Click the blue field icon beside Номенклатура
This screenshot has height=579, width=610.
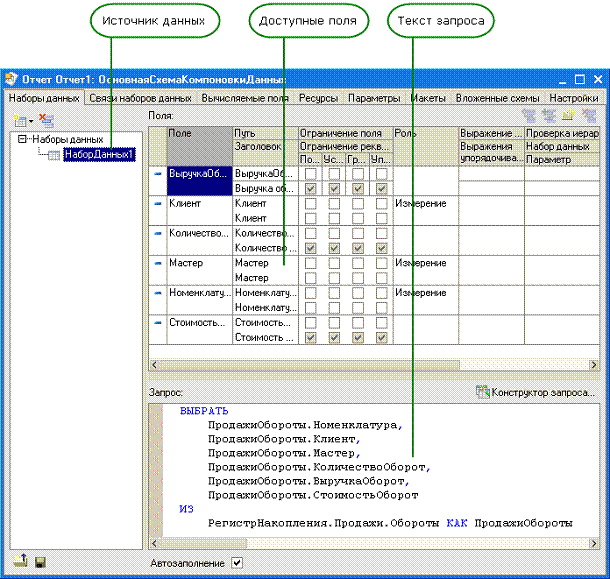[x=157, y=293]
